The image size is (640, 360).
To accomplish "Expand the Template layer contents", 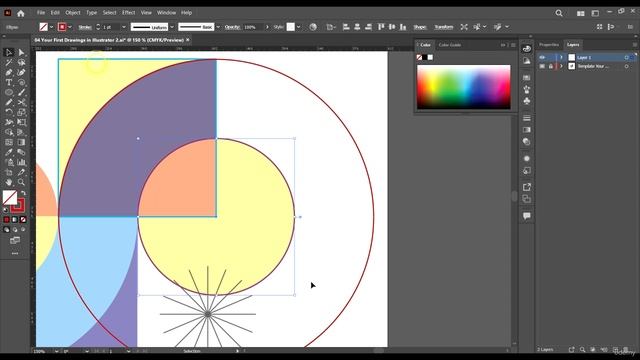I will click(x=561, y=66).
